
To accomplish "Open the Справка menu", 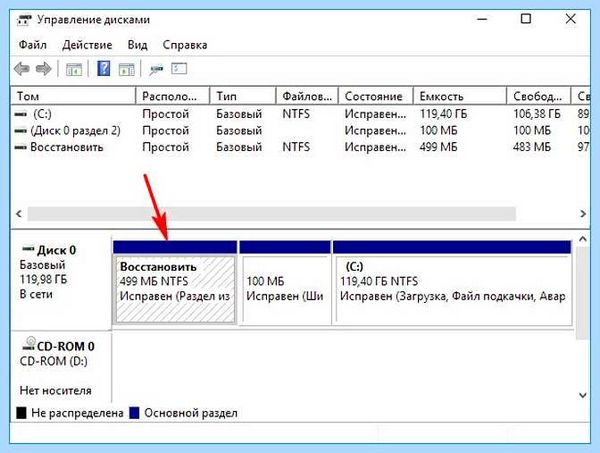I will coord(185,45).
